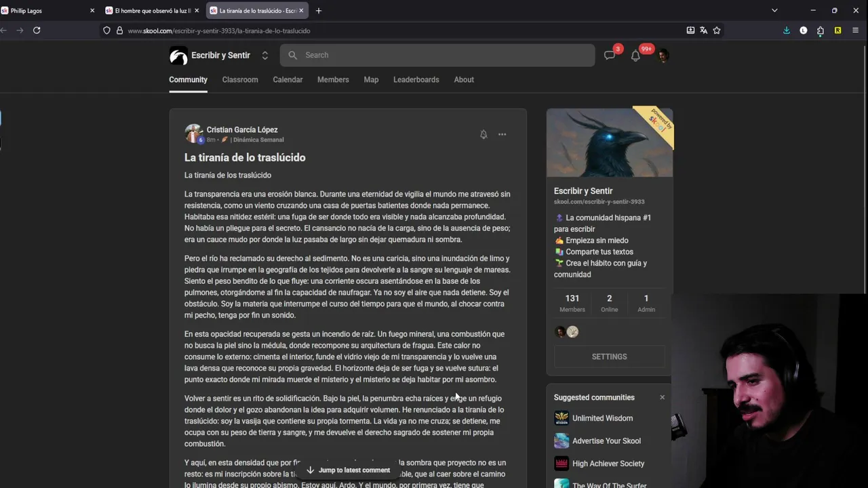Screen dimensions: 868x488
Task: Click the browser address bar URL
Action: click(x=219, y=30)
